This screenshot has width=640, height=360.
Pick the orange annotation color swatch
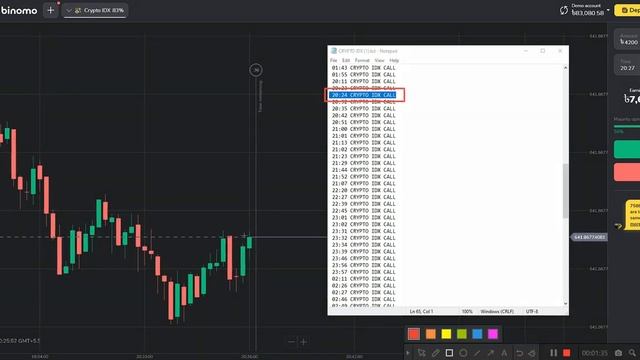tap(431, 334)
